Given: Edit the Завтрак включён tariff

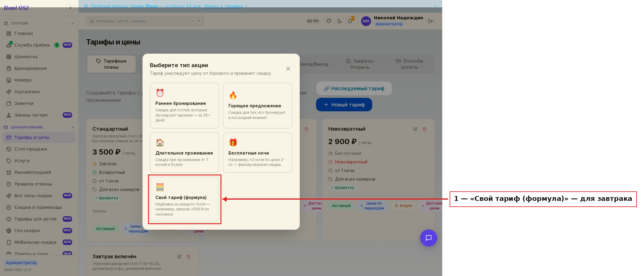Looking at the screenshot, I should (x=179, y=257).
